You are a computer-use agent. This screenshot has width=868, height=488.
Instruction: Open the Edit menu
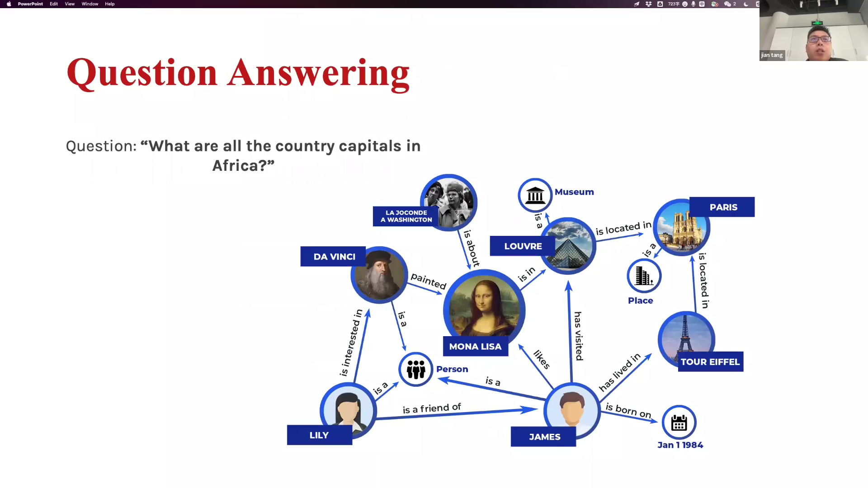coord(54,4)
